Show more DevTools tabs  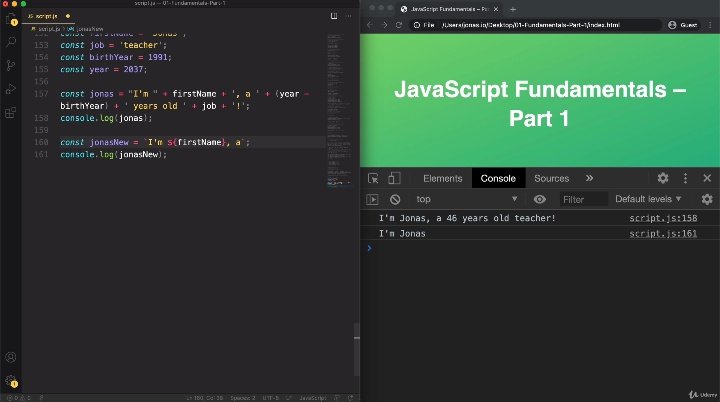click(590, 178)
